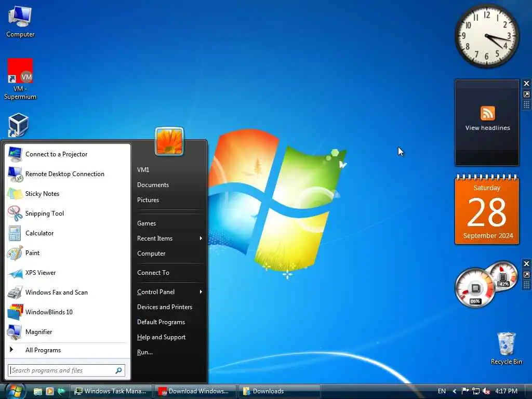Click the calendar gadget showing Saturday 28
Screen dimensions: 532x399
point(487,209)
